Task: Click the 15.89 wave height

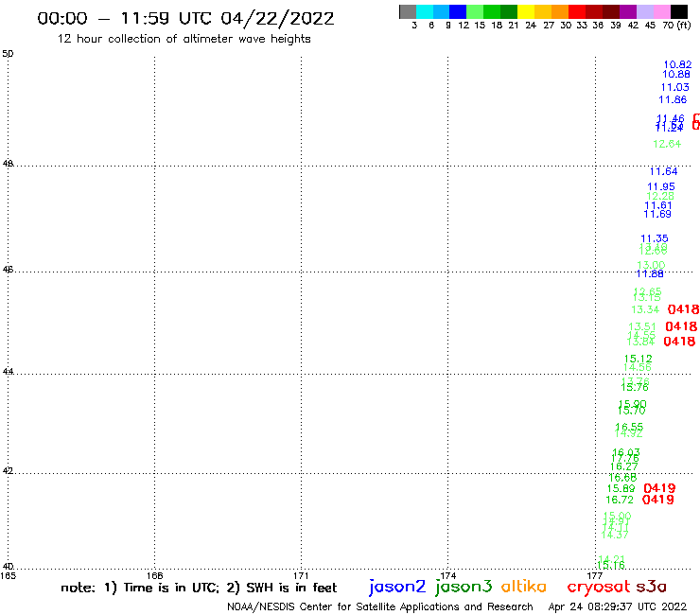Action: [x=621, y=488]
